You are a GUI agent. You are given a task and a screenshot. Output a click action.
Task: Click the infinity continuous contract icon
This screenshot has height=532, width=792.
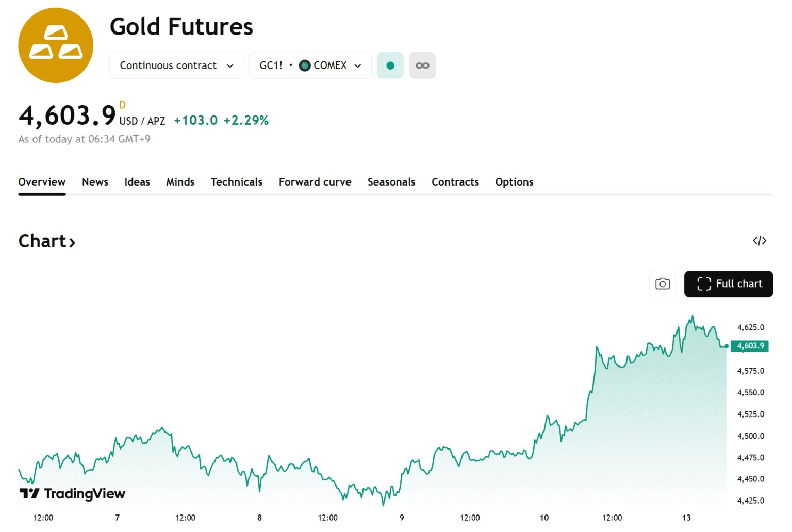tap(422, 65)
